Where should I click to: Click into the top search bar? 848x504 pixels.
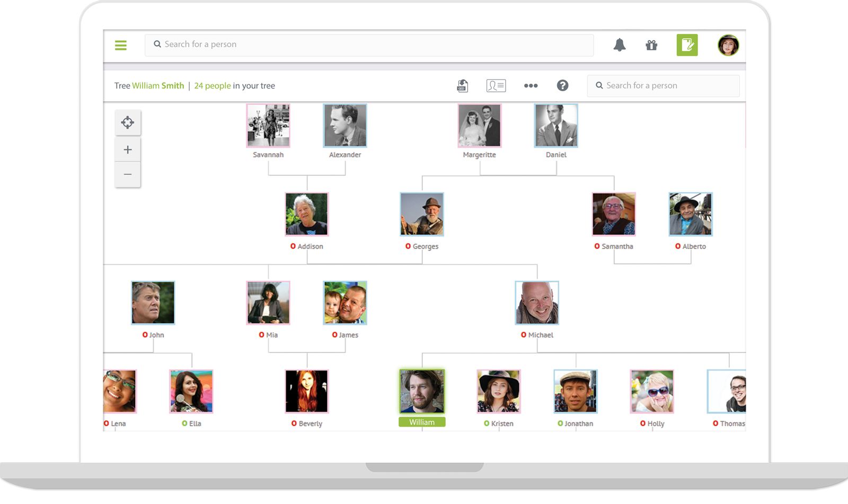[x=368, y=45]
